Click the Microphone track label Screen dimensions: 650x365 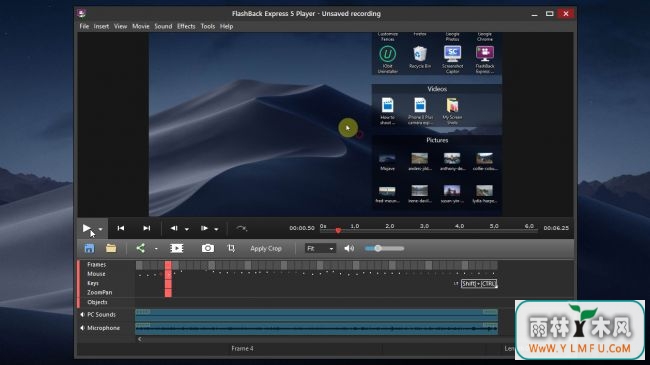click(x=104, y=328)
